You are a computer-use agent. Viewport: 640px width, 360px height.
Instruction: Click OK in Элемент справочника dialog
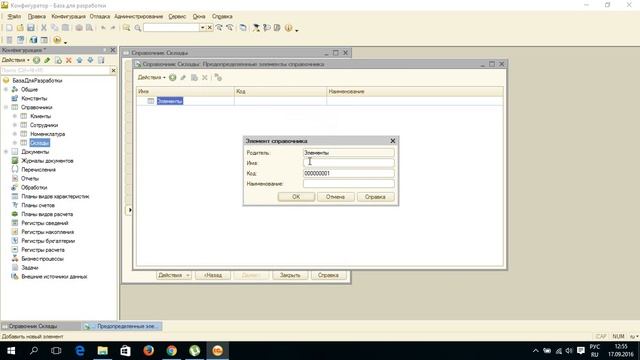point(296,197)
